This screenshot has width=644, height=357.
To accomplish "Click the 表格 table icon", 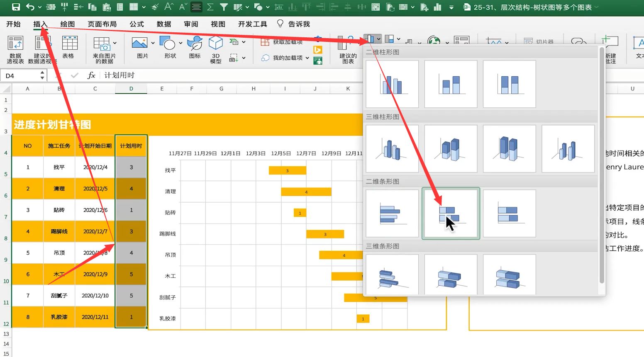I will [69, 49].
